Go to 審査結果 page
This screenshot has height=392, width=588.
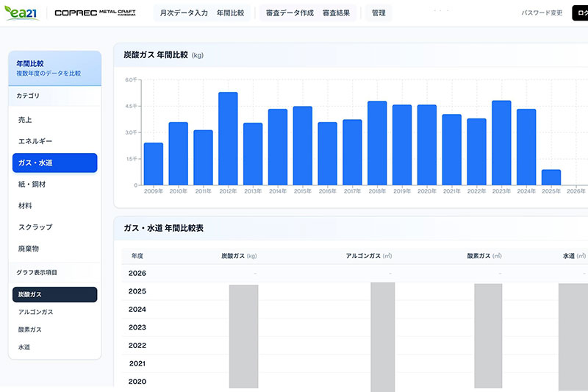click(336, 13)
